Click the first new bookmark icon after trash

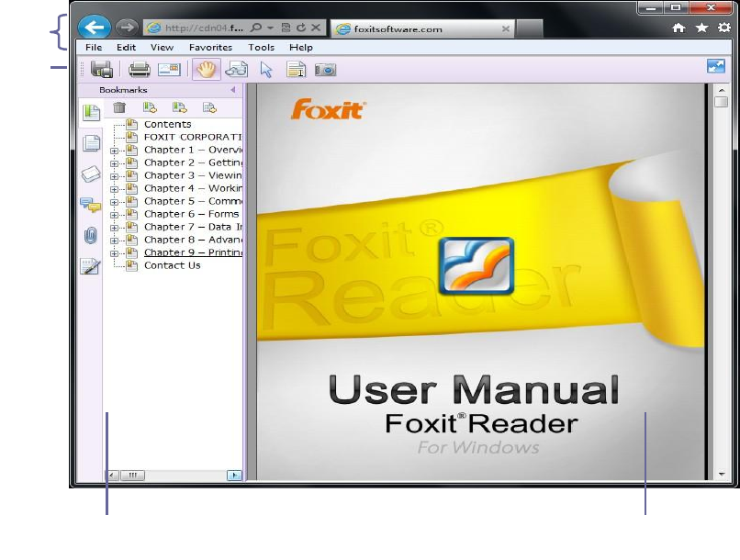click(x=150, y=107)
